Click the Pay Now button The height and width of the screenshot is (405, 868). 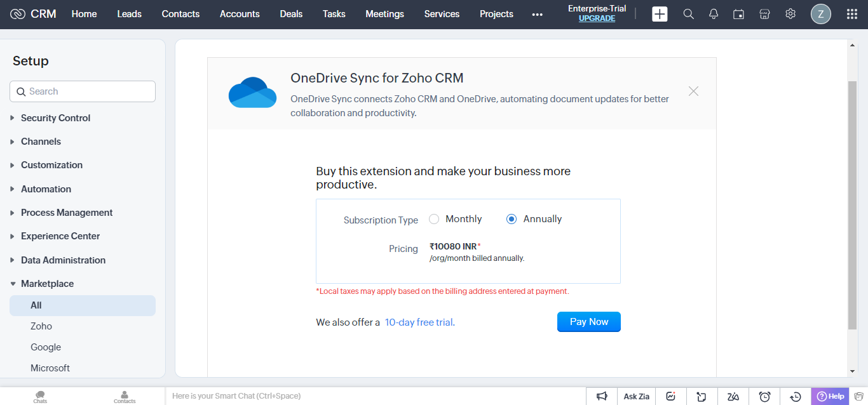(589, 322)
